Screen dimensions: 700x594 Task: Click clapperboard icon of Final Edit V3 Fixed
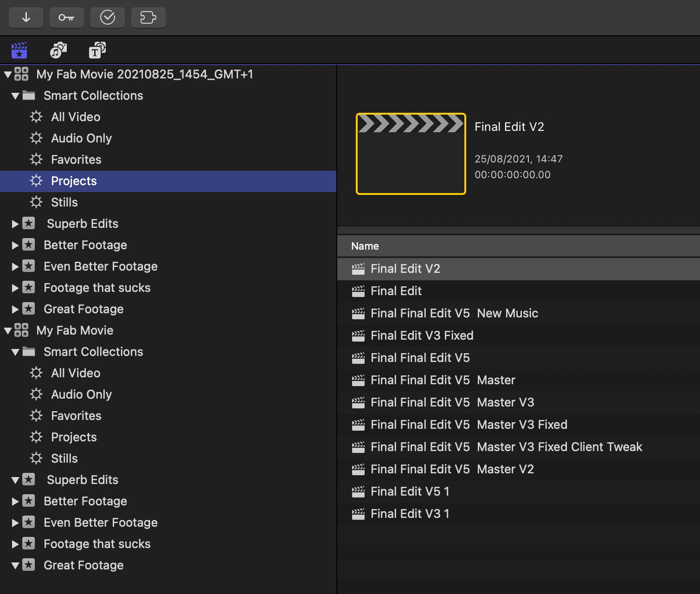[358, 336]
